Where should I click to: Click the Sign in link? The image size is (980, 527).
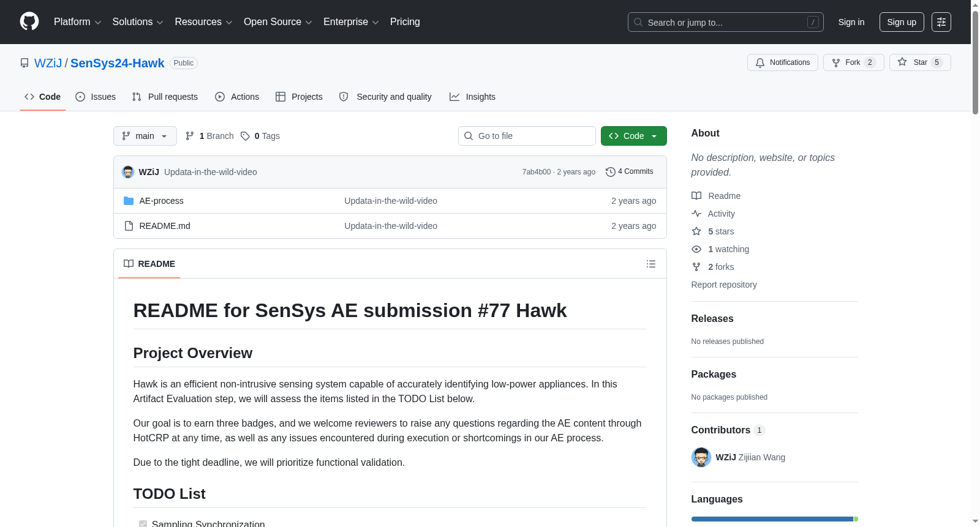(x=851, y=22)
